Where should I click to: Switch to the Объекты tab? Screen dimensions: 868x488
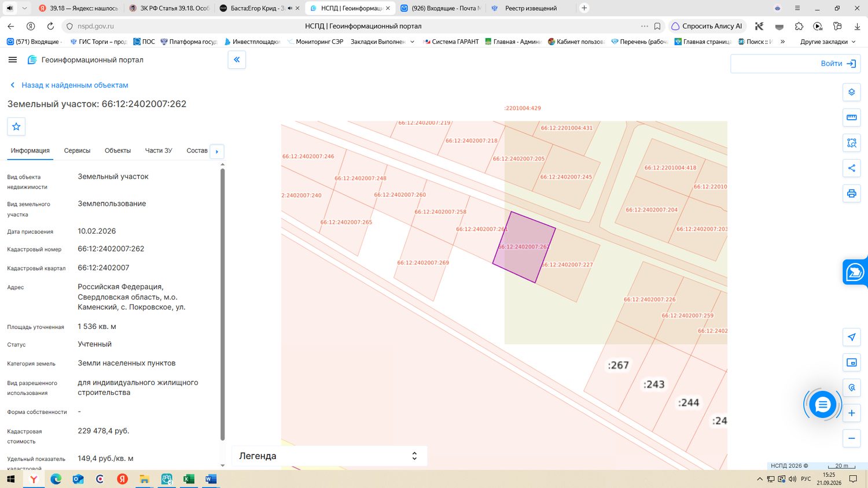[x=117, y=150]
